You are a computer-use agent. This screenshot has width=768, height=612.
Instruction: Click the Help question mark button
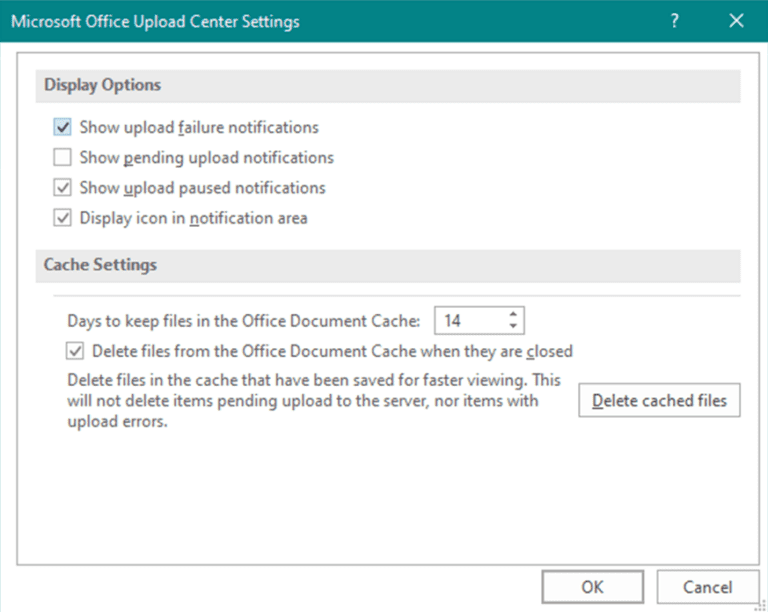[x=675, y=21]
